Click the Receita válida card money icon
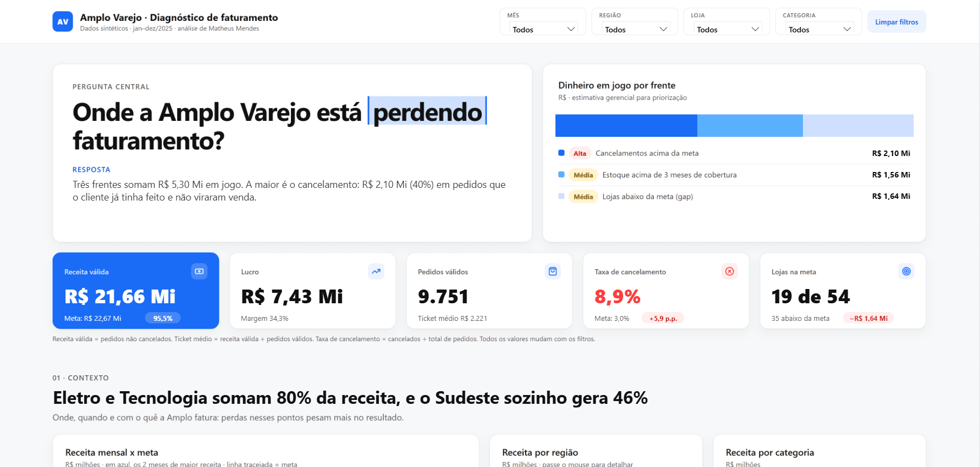Image resolution: width=980 pixels, height=467 pixels. point(199,271)
